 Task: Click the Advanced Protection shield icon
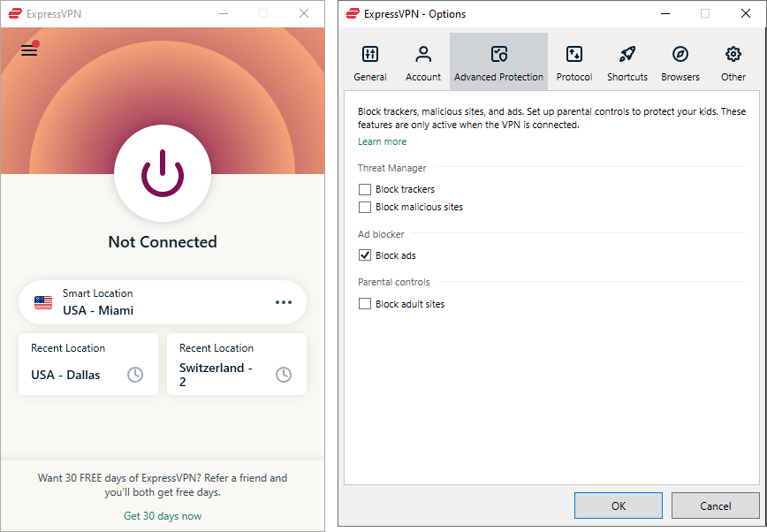point(499,54)
